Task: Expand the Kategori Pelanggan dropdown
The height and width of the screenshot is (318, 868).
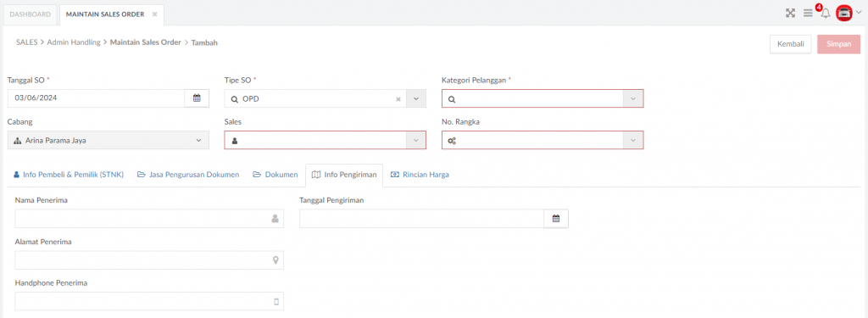Action: tap(633, 98)
